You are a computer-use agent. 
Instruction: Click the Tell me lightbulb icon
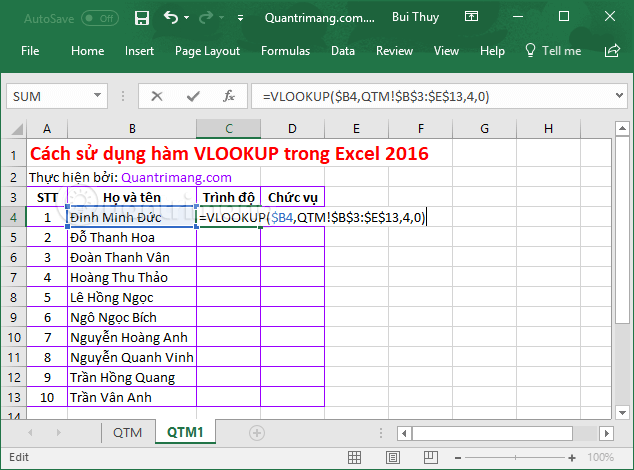click(x=530, y=51)
